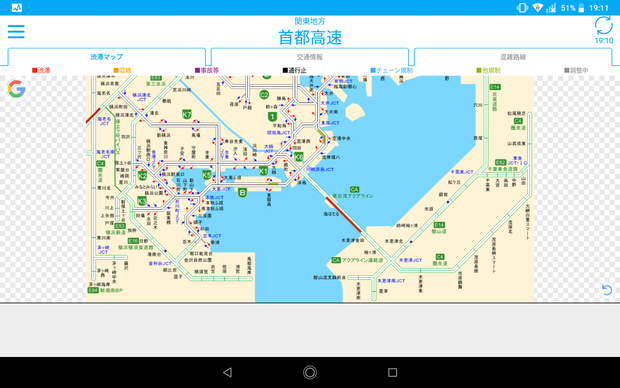Tap the green 他規制 legend entry
Viewport: 620px width, 388px height.
tap(488, 70)
